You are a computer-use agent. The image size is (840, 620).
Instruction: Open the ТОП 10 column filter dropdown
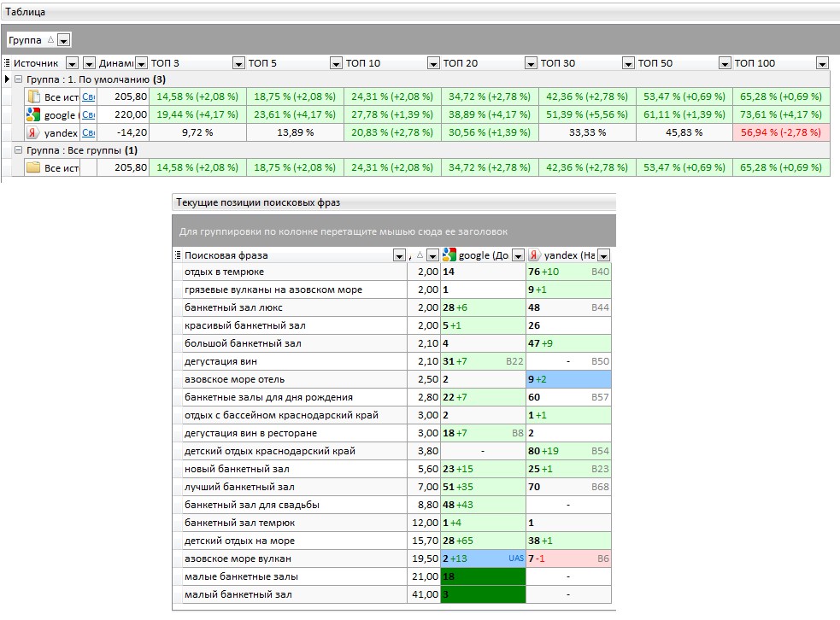tap(433, 64)
